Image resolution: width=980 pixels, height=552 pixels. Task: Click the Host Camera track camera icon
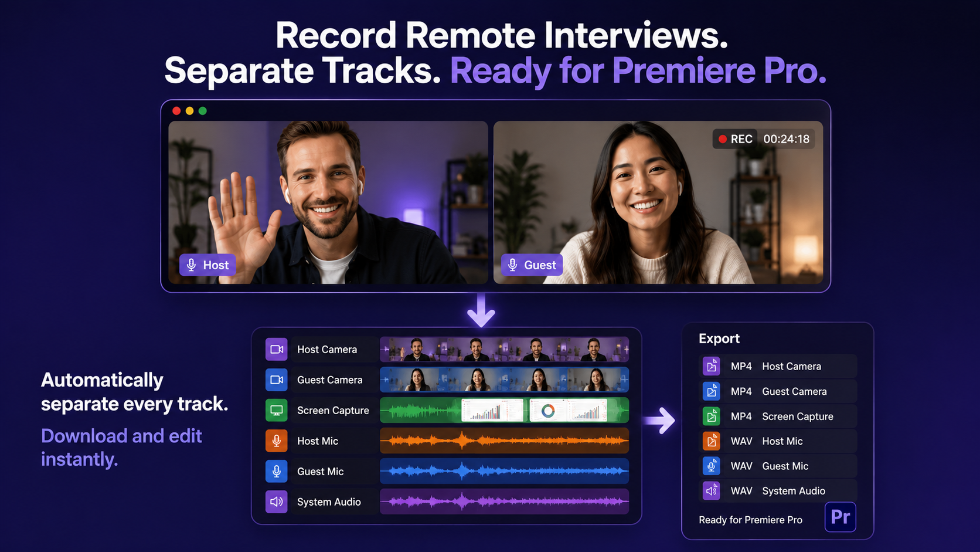pos(277,349)
